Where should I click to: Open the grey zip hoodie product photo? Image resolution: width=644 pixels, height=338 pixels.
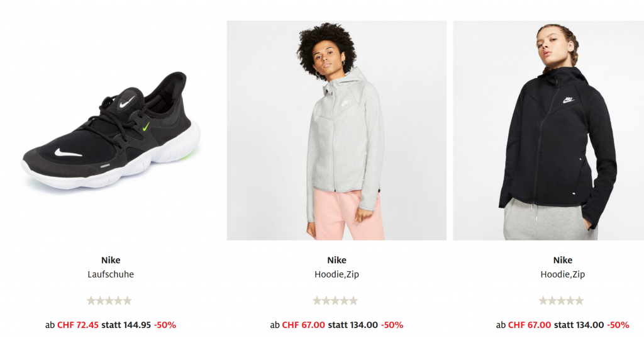pyautogui.click(x=336, y=130)
